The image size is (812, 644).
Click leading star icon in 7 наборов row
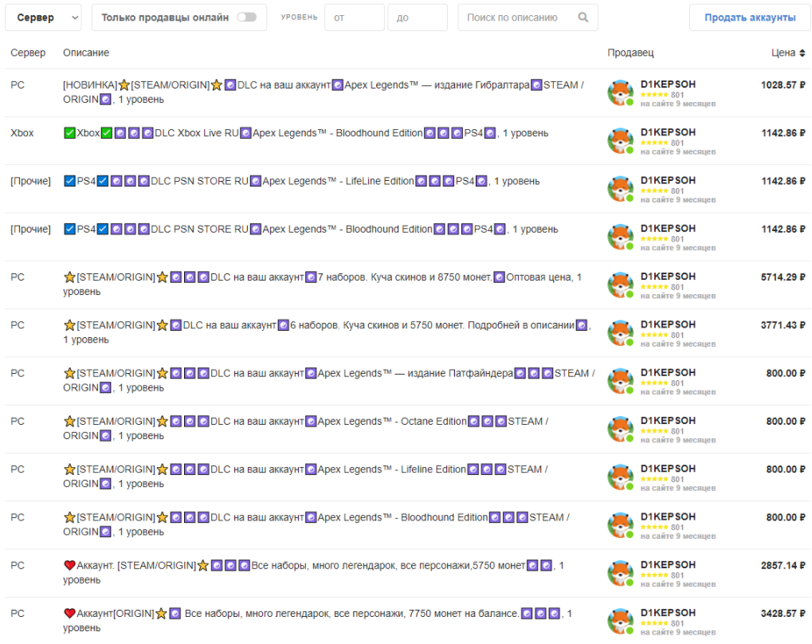tap(69, 277)
